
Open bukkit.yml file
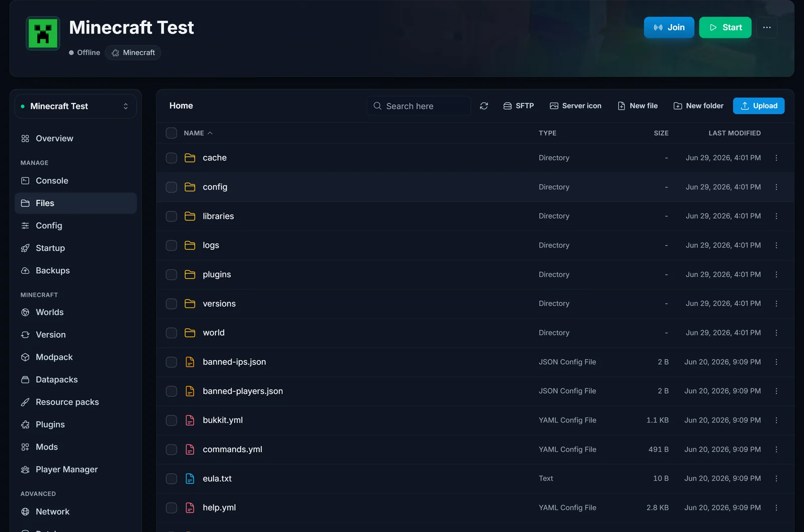223,420
